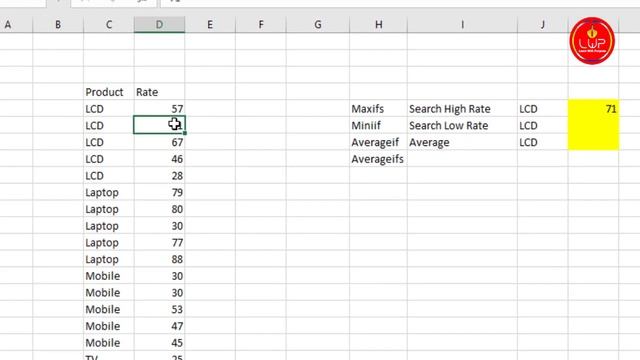The image size is (640, 360).
Task: Select the cell with rate 67
Action: pos(159,142)
